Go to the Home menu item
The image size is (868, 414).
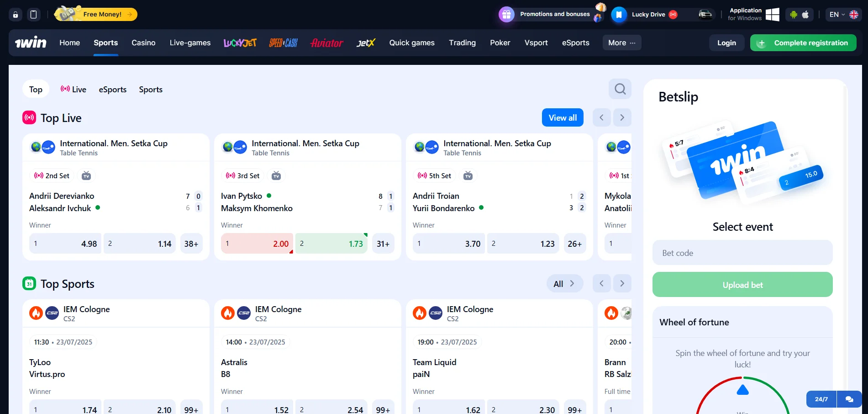pos(69,42)
